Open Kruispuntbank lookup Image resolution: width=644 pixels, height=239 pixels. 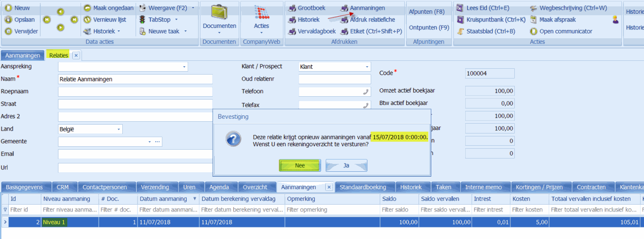click(x=460, y=20)
